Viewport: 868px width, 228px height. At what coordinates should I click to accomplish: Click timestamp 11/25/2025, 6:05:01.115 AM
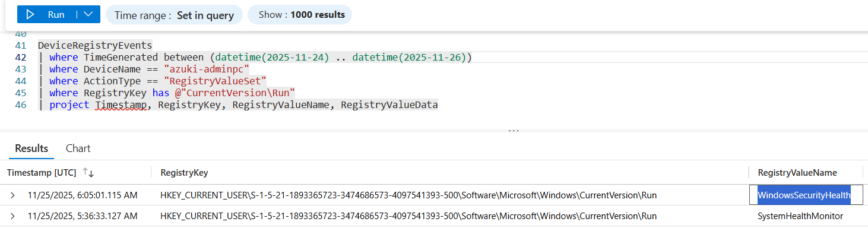click(x=83, y=195)
